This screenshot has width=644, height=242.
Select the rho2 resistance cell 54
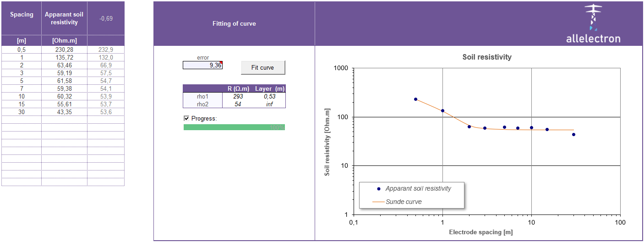click(238, 104)
